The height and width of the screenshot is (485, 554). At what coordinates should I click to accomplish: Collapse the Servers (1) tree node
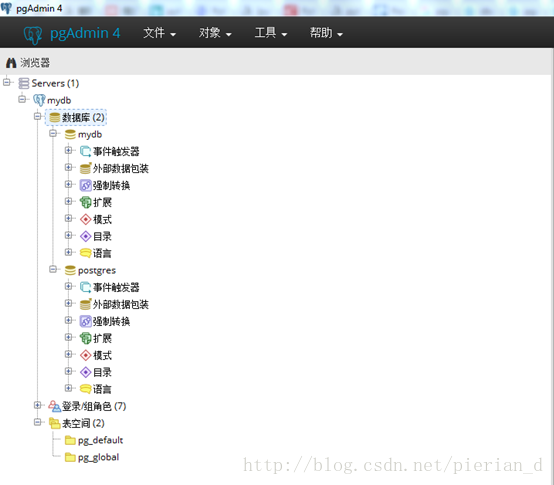pos(7,82)
